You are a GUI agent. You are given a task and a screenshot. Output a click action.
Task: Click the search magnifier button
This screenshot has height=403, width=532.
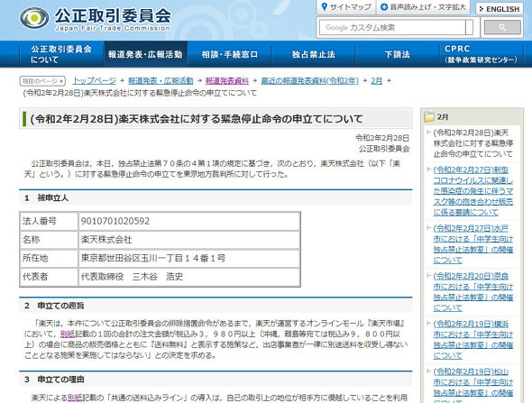[502, 27]
